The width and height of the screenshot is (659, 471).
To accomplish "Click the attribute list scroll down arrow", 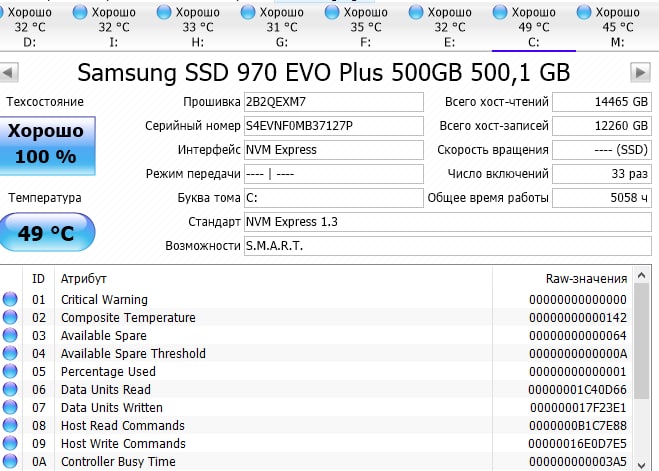I will click(x=641, y=465).
